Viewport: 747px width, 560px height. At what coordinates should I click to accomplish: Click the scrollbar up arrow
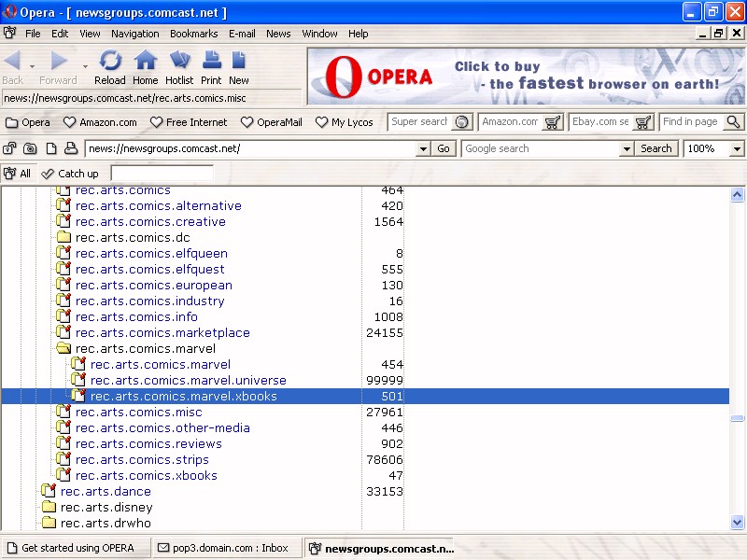tap(737, 194)
